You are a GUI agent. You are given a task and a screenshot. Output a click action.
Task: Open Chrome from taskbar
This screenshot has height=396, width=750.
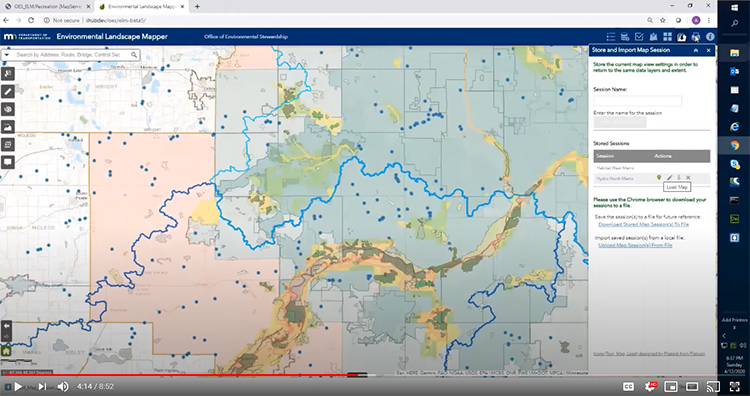734,146
